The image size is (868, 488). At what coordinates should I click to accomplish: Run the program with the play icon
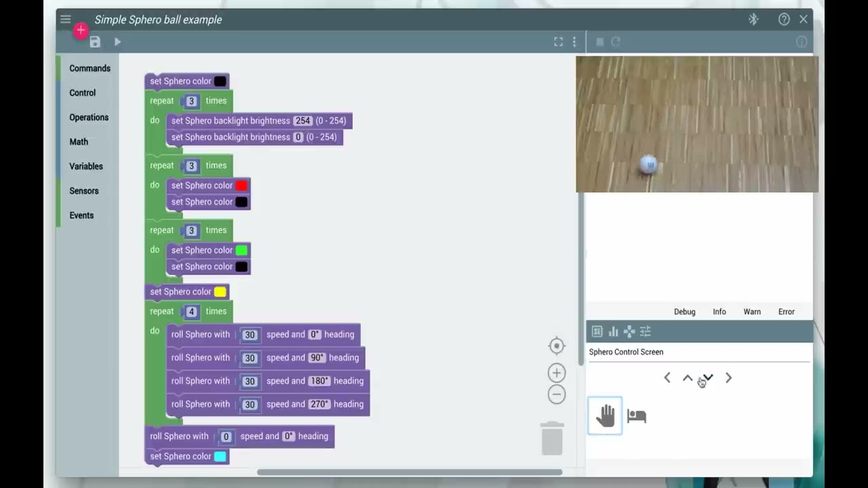pos(117,42)
